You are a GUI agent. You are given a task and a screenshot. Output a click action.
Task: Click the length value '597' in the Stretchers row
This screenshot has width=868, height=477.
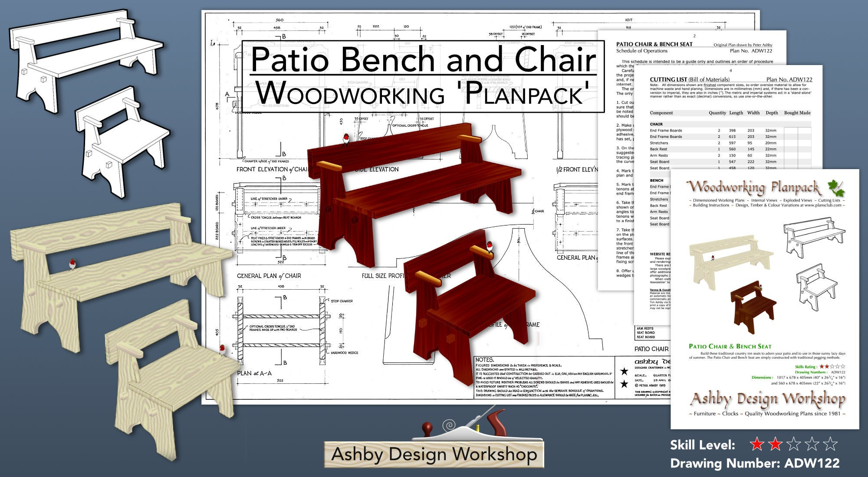click(732, 143)
